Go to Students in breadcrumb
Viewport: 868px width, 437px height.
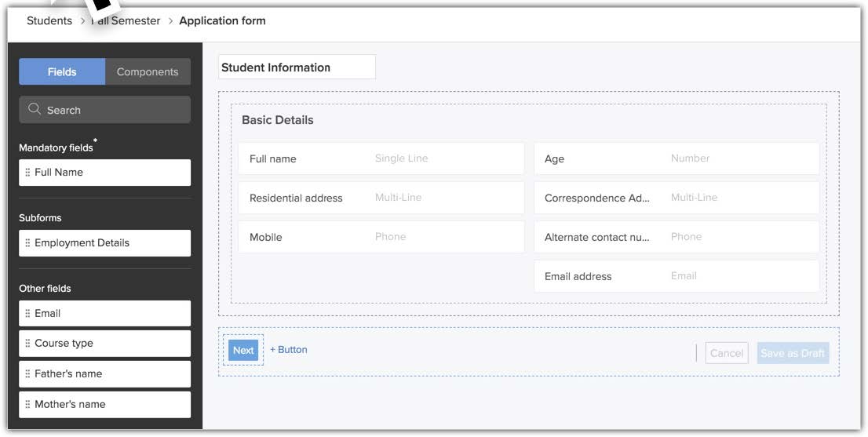click(x=49, y=20)
